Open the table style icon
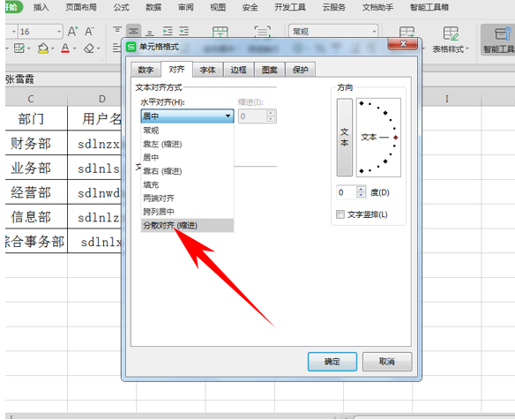Viewport: 515px width, 420px height. pos(451,34)
